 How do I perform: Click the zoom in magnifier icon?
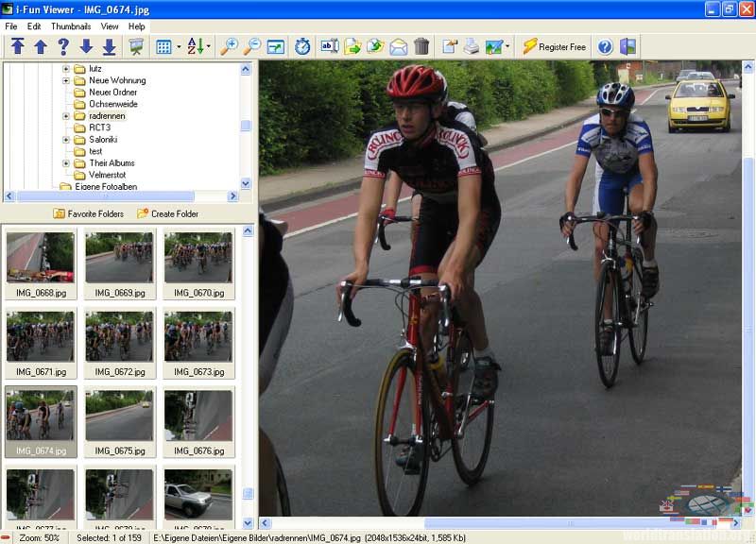[229, 46]
